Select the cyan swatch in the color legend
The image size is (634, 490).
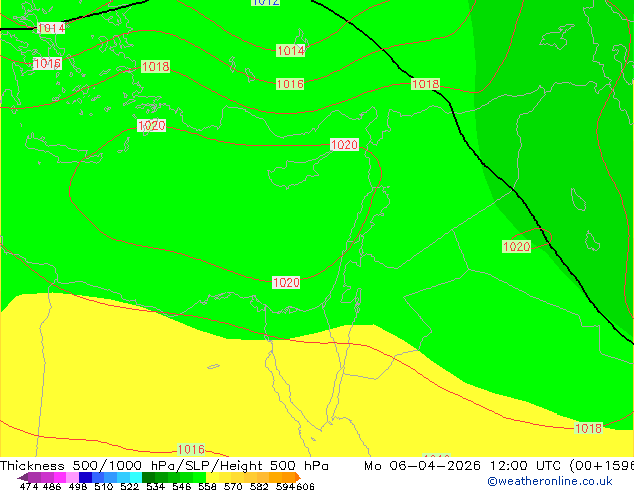(x=135, y=477)
